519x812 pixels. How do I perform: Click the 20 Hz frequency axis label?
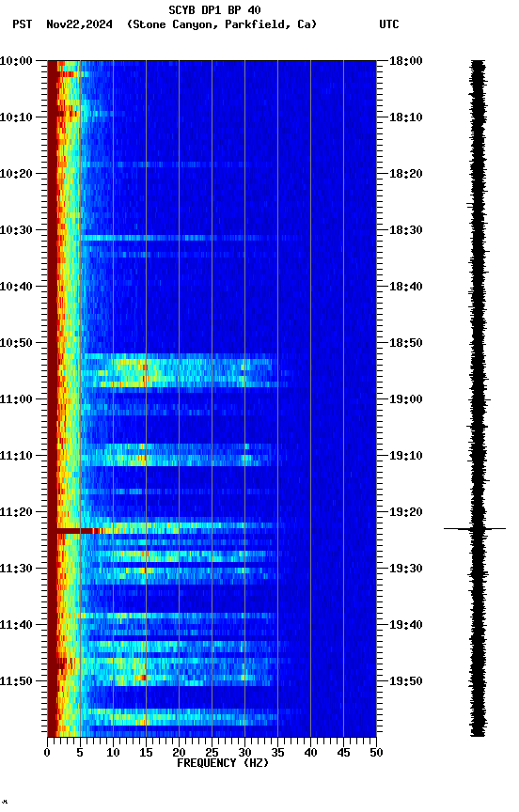(x=179, y=753)
